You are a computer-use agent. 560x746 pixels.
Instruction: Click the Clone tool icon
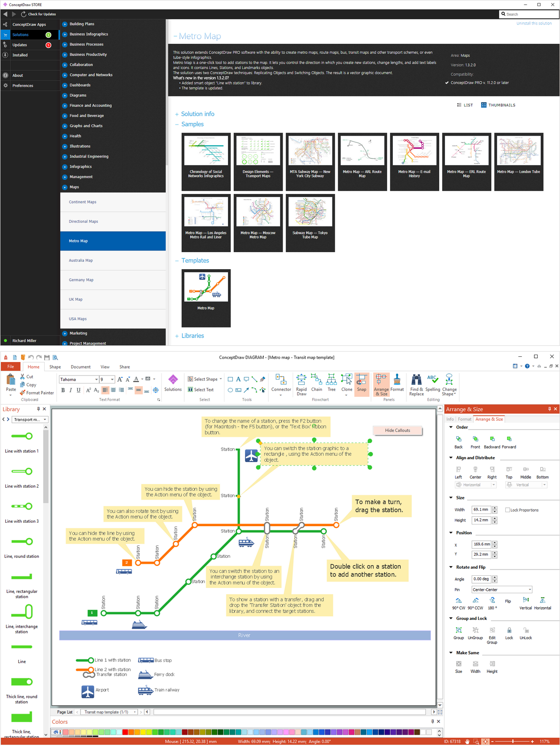(x=346, y=380)
